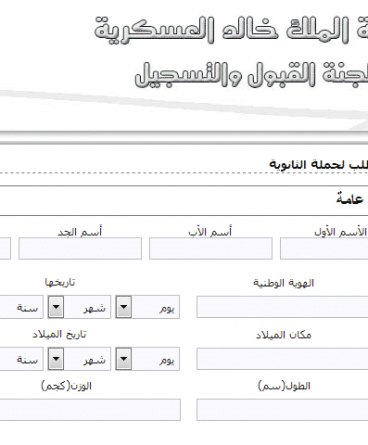368x445 pixels.
Task: Click the أسم الأب input field
Action: click(x=211, y=248)
